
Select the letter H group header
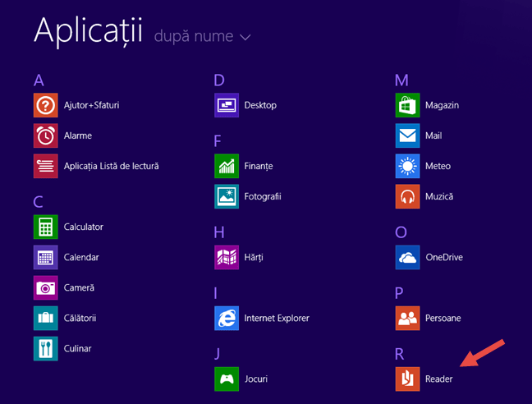click(x=219, y=232)
